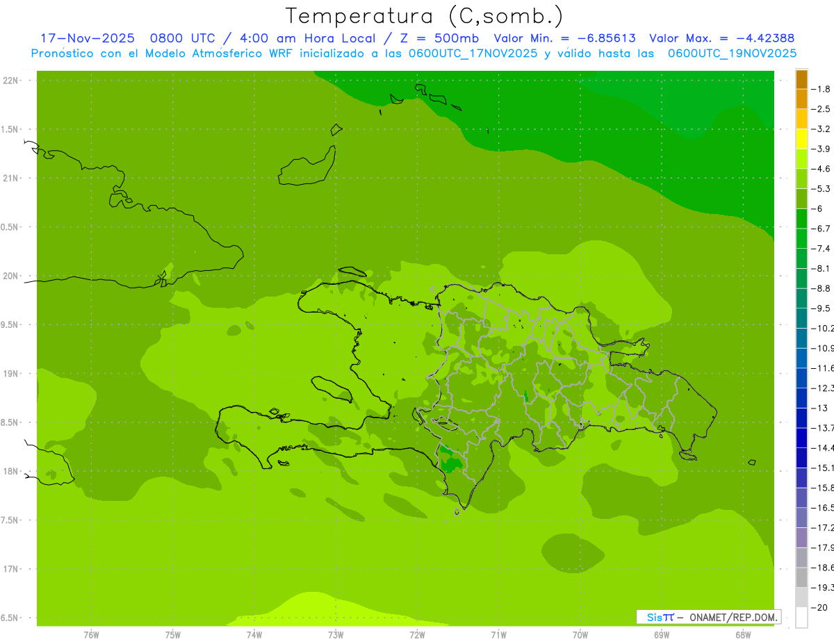
Task: Click the '-20' colorbar label
Action: point(819,608)
